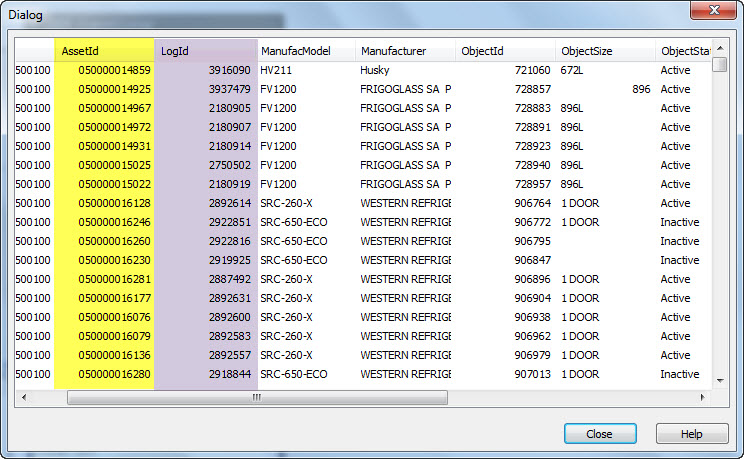Click FV1200 in row 2180914

coord(278,146)
